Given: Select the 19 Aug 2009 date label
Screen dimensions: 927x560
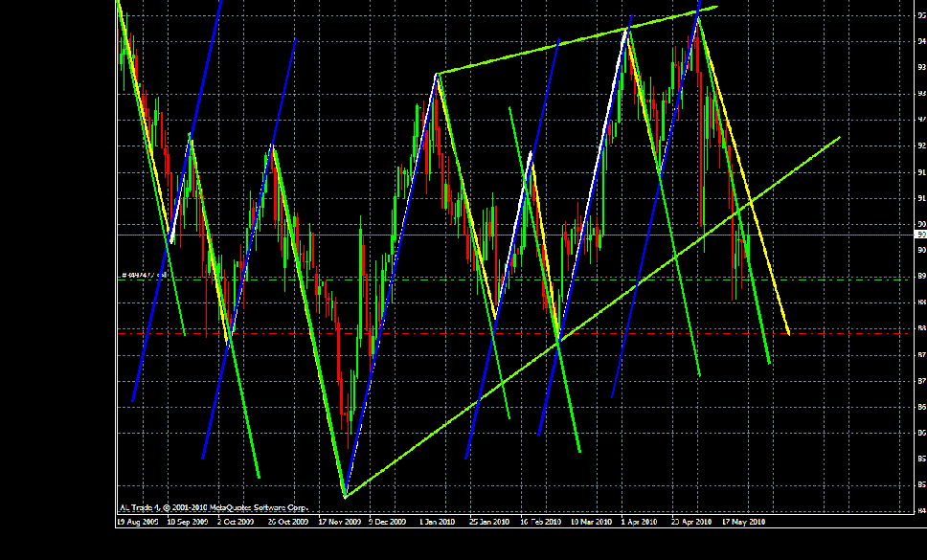Looking at the screenshot, I should (x=135, y=523).
